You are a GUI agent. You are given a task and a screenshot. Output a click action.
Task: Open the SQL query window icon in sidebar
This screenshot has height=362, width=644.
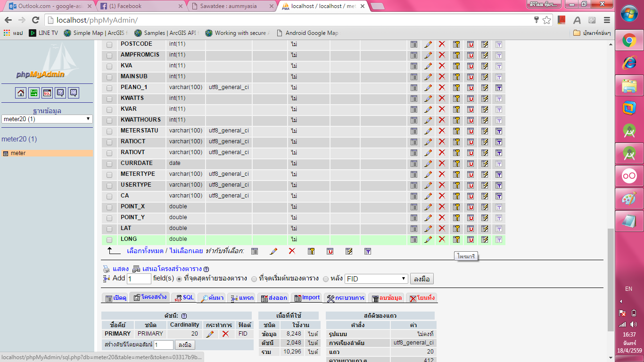(47, 93)
